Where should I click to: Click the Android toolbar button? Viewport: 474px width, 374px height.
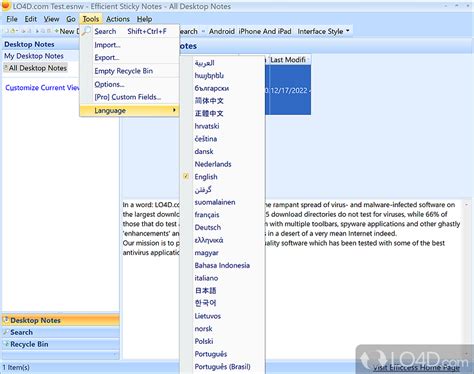pyautogui.click(x=222, y=31)
